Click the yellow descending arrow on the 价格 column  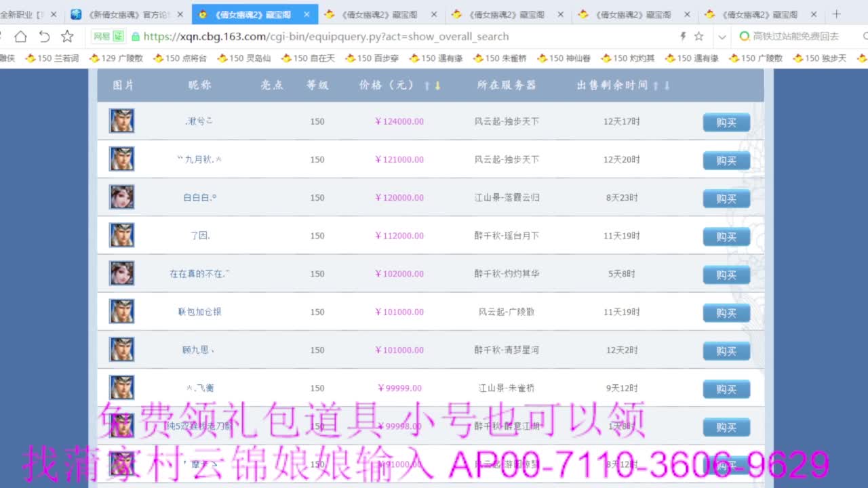[x=439, y=85]
